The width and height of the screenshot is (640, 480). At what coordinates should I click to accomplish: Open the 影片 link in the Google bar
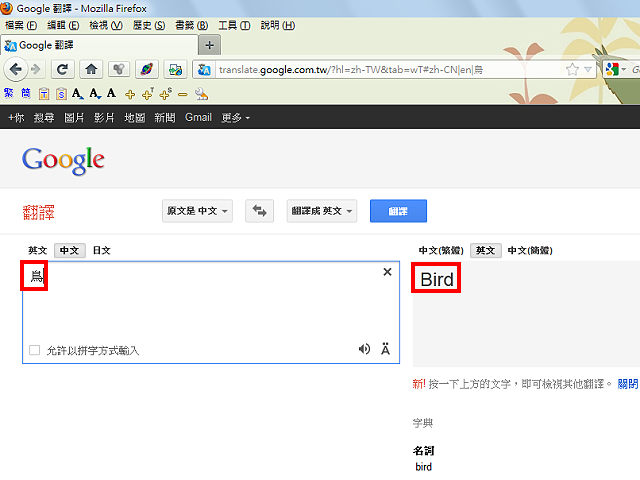point(104,118)
